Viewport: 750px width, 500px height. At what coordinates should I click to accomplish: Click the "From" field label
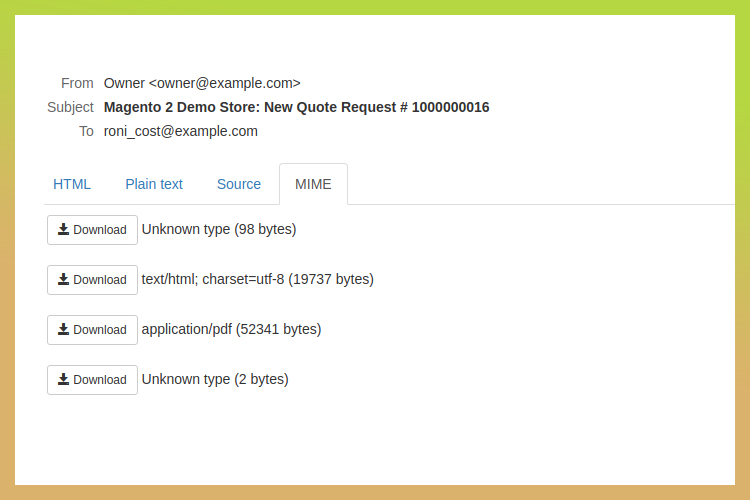[77, 83]
